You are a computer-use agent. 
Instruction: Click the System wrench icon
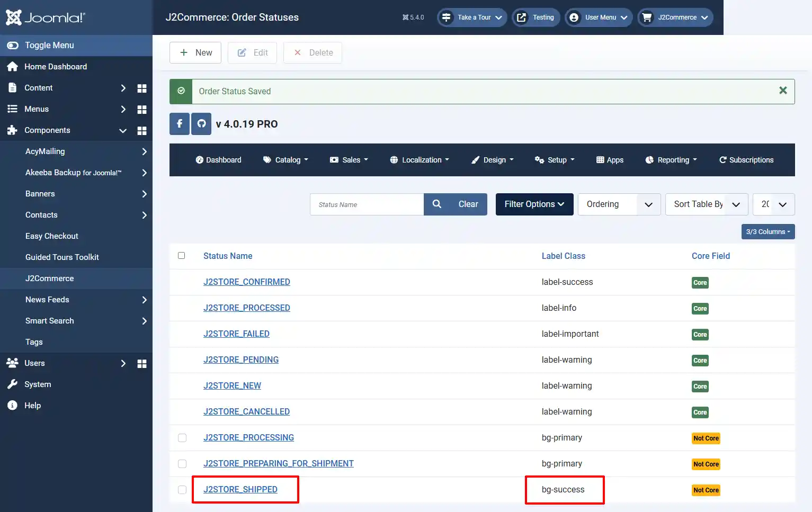(12, 384)
